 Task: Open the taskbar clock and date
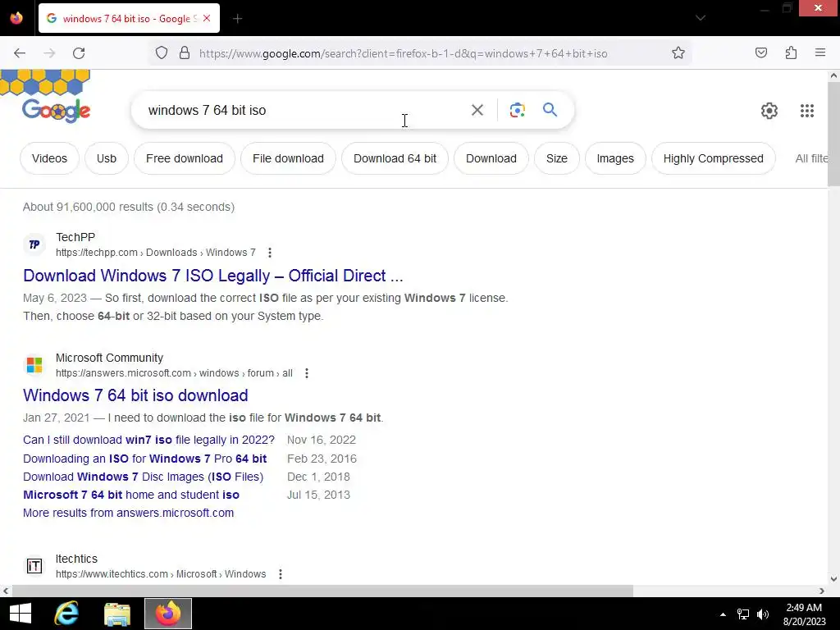804,614
